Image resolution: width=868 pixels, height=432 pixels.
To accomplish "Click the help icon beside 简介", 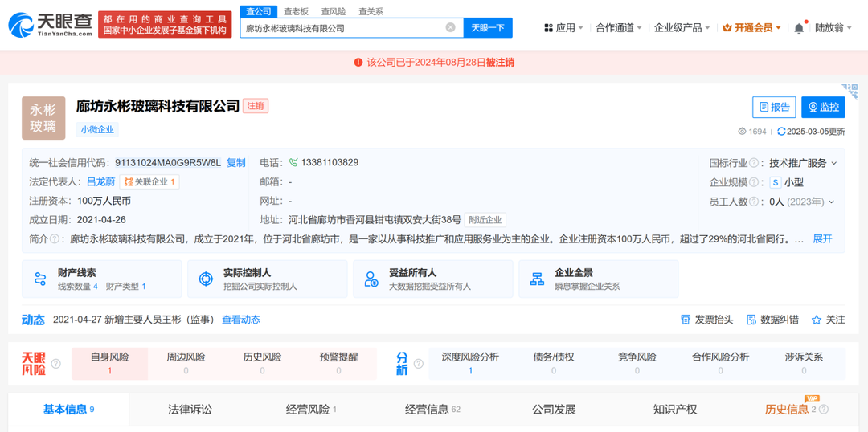I will tap(55, 239).
